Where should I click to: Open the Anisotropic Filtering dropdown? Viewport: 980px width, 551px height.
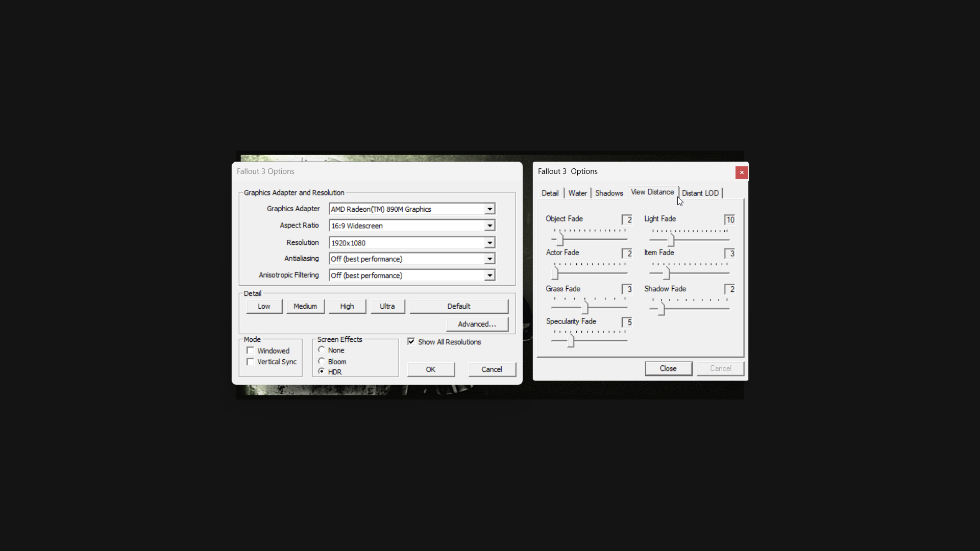pos(488,275)
